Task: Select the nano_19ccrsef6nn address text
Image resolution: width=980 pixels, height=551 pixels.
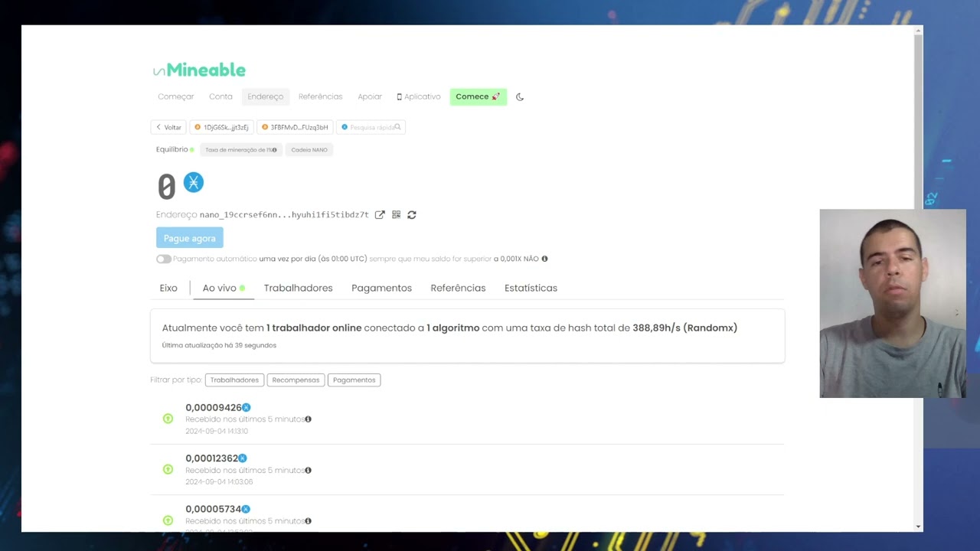Action: click(x=284, y=215)
